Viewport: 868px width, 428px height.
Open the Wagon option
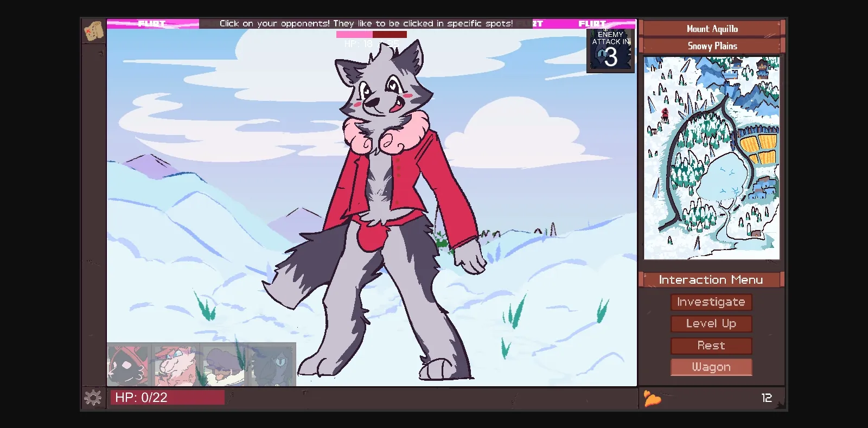711,367
